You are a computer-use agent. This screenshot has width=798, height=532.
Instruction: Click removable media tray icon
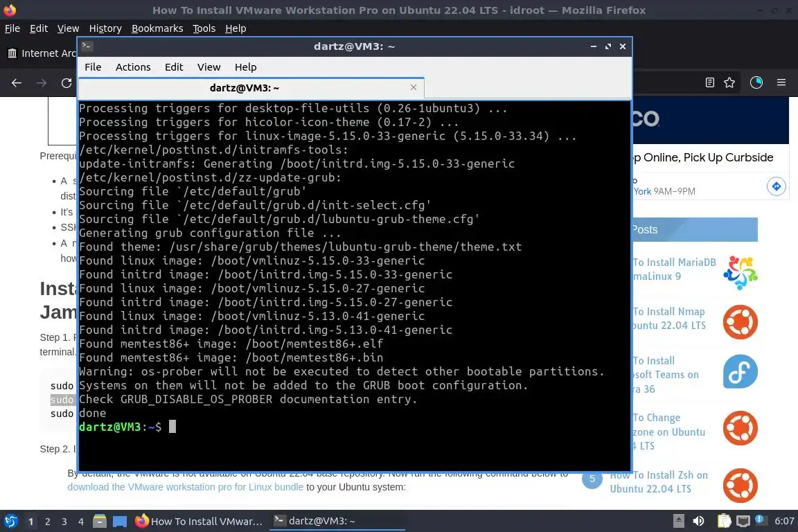(x=678, y=521)
